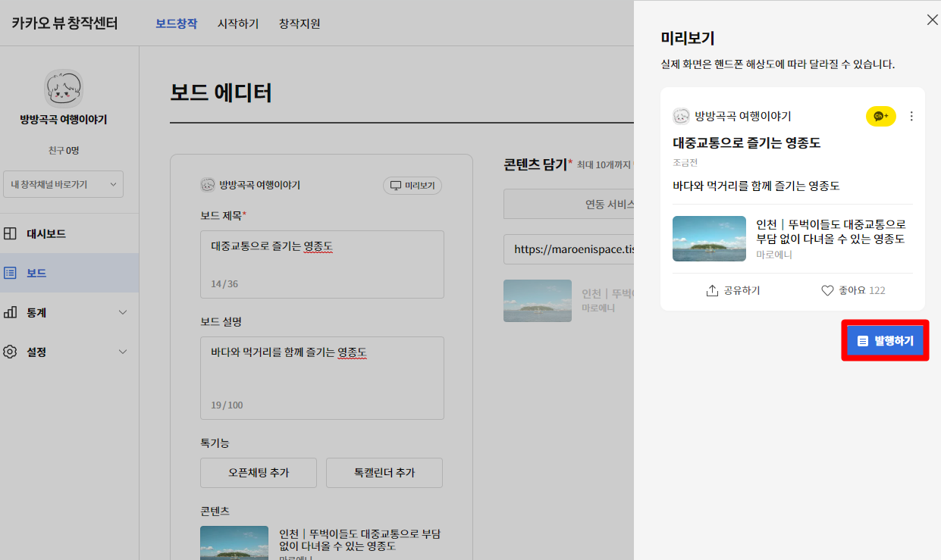Expand the 통계 section chevron
Image resolution: width=941 pixels, height=560 pixels.
point(122,312)
